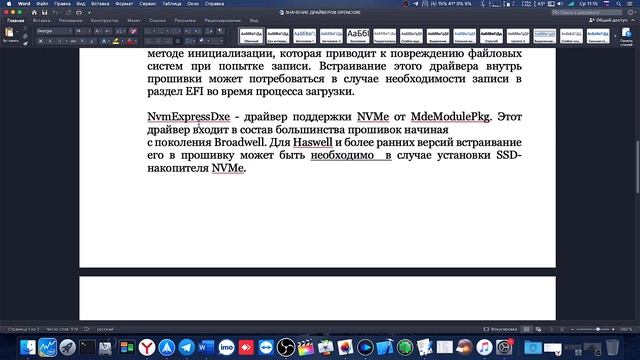Image resolution: width=640 pixels, height=360 pixels.
Task: Open the Styles pane icon
Action: 627,33
